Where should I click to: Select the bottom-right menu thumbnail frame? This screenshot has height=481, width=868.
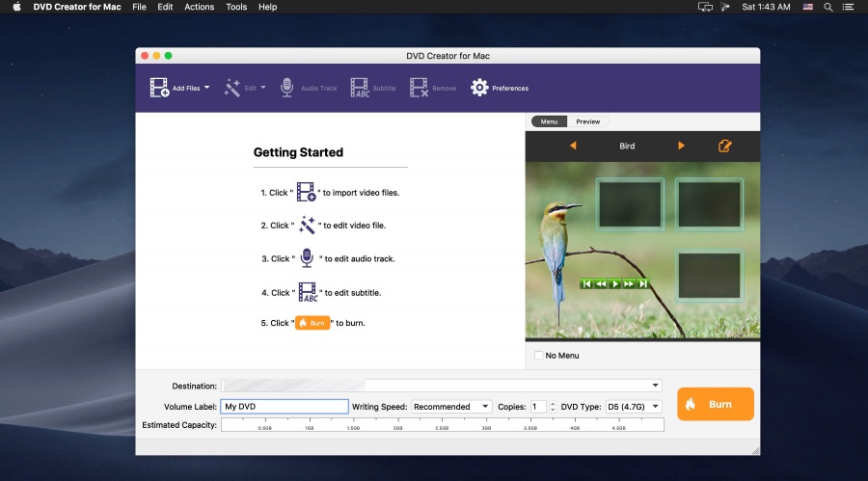pyautogui.click(x=709, y=276)
